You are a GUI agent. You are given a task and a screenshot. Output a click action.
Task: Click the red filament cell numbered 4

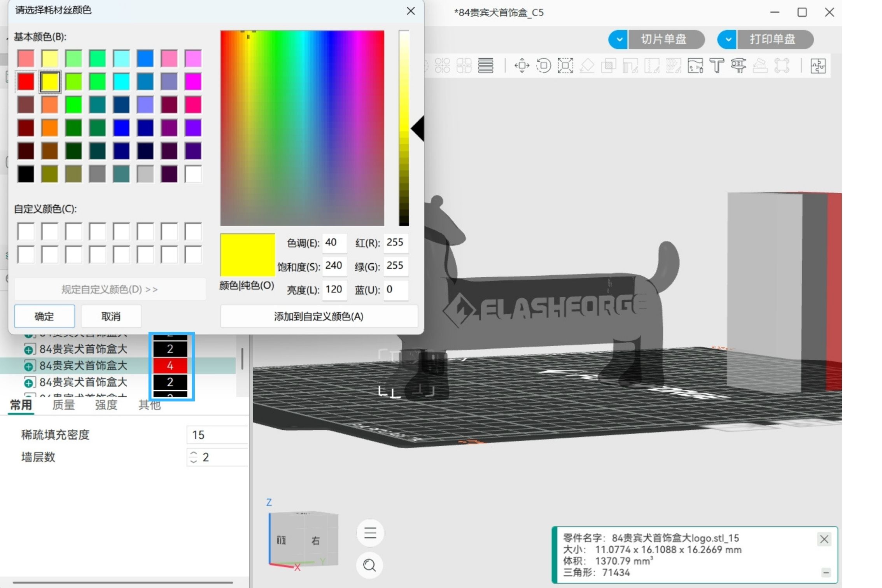(x=170, y=366)
